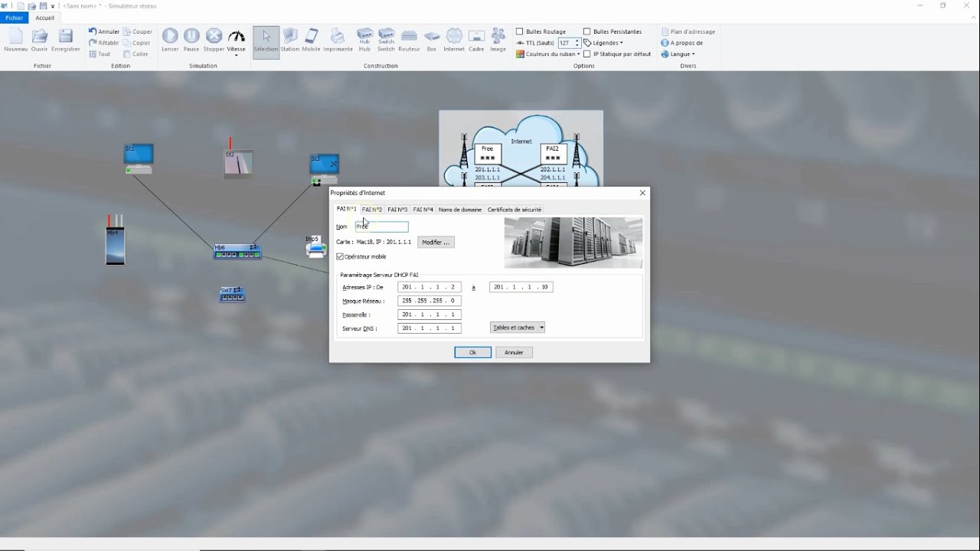Select mobile phone Mb4 on canvas

tap(115, 240)
